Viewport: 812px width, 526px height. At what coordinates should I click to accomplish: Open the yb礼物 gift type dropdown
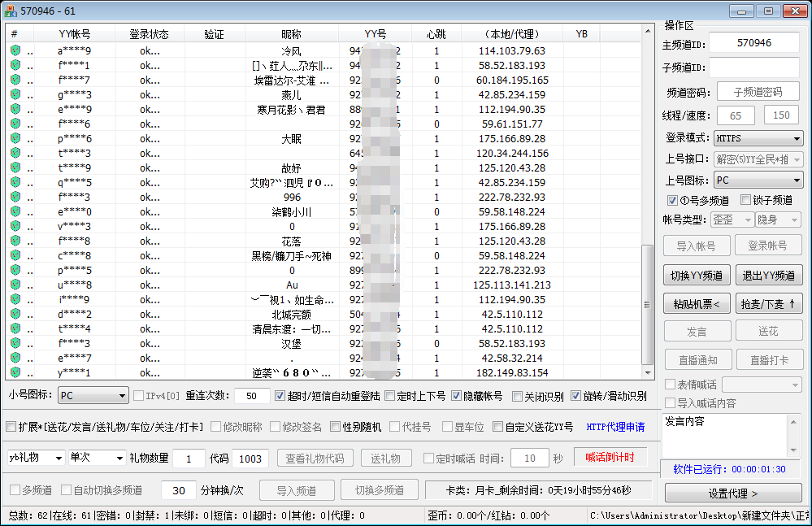[37, 458]
